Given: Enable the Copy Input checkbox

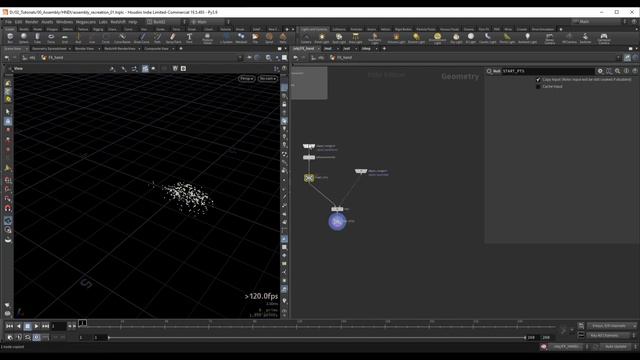Looking at the screenshot, I should (538, 80).
